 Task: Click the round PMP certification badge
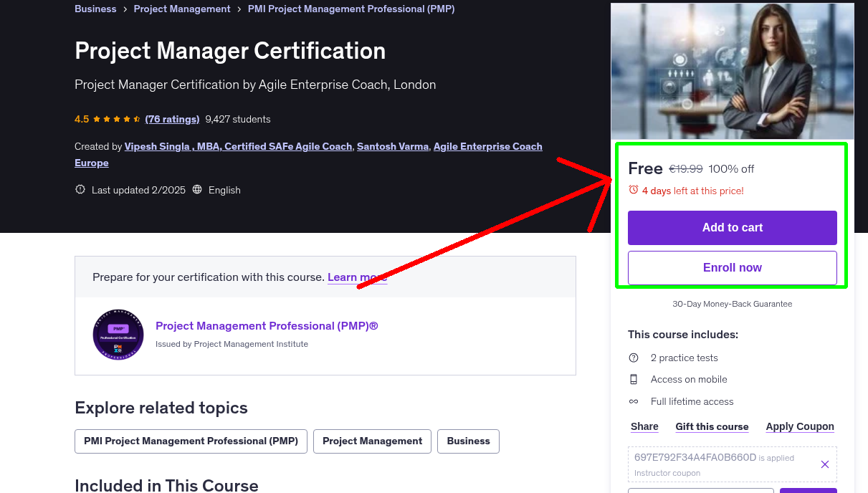tap(118, 335)
